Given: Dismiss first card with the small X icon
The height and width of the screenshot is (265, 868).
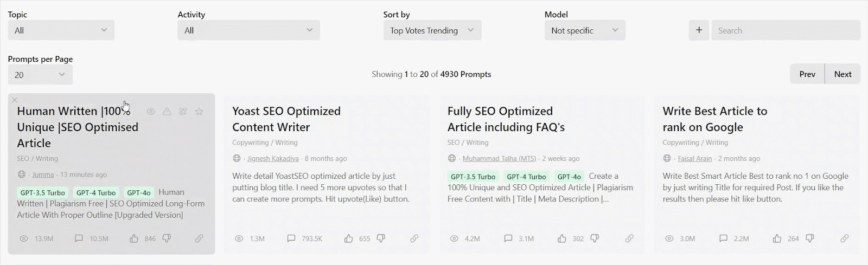Looking at the screenshot, I should pos(15,100).
